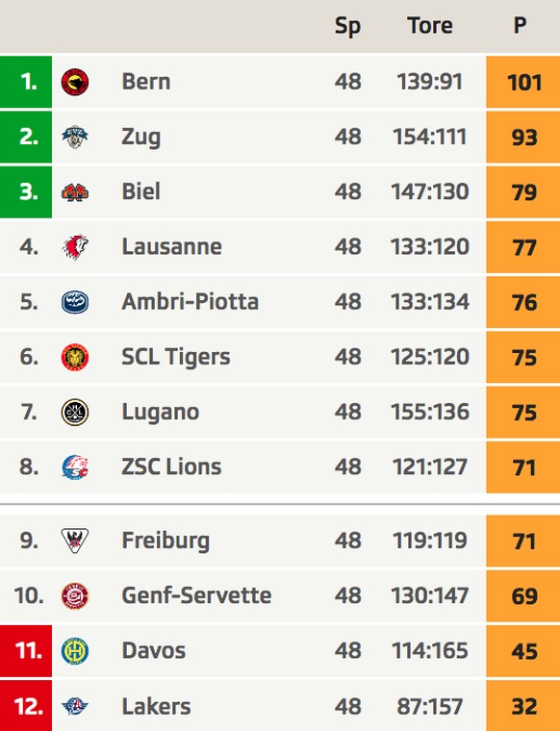Click Bern's orange 101 points cell
Screen dimensions: 560x731
pyautogui.click(x=523, y=82)
